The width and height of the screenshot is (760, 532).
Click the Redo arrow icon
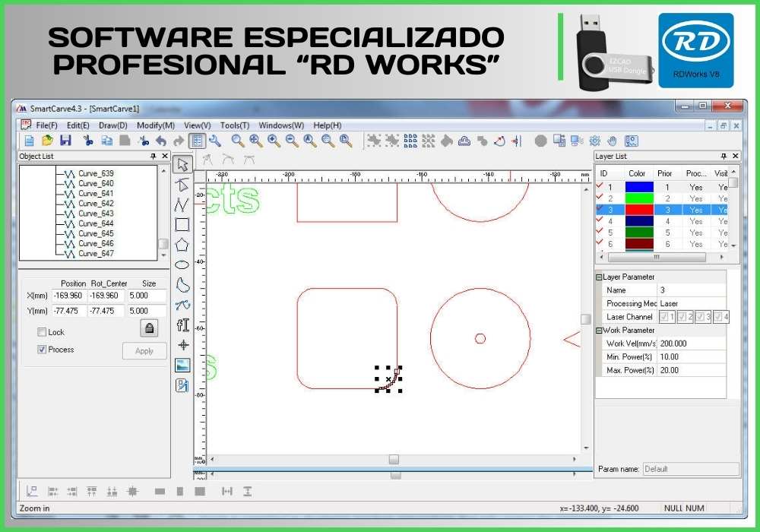(x=179, y=141)
